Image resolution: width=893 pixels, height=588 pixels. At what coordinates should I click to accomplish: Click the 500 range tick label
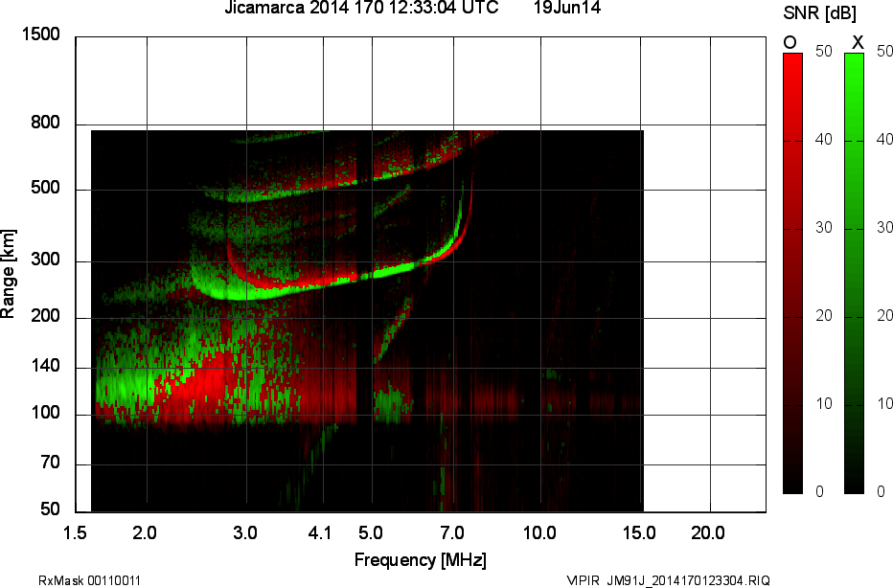tap(46, 188)
